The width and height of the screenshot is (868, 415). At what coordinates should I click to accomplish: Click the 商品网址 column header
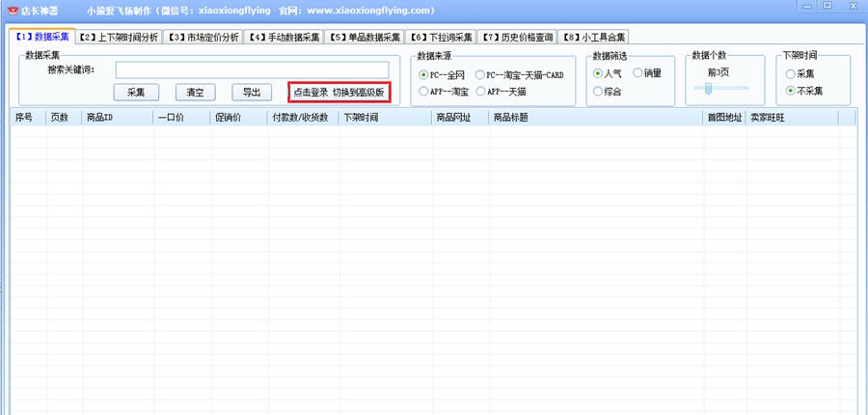[x=461, y=118]
